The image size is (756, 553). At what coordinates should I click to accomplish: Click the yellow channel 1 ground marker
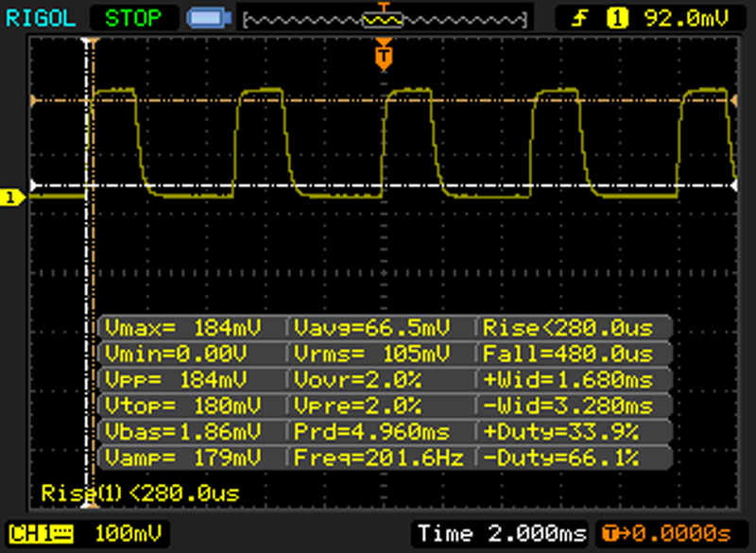12,197
